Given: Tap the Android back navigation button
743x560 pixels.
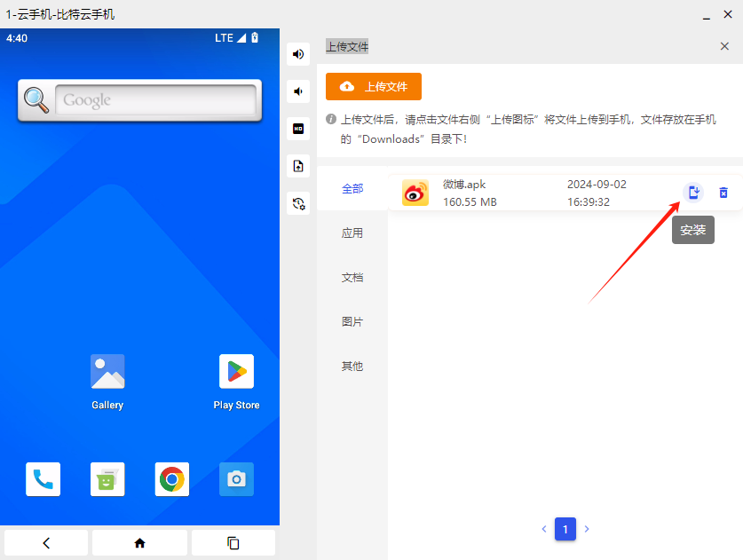Looking at the screenshot, I should [46, 543].
